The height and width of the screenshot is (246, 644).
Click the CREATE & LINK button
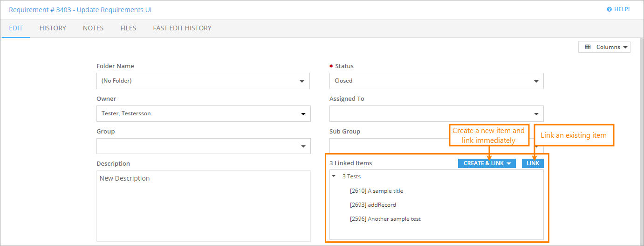486,163
